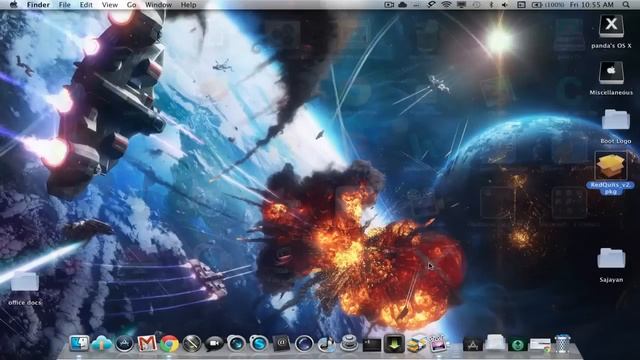The width and height of the screenshot is (640, 360).
Task: Open the Help menu
Action: (188, 4)
